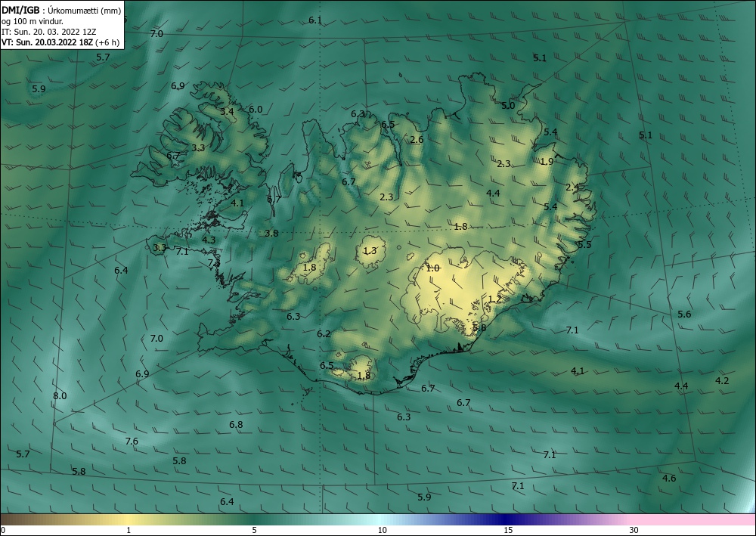Click the 'DMI/IGB : Úrkomumætti (mm)' title line
756x536 pixels.
pos(60,11)
